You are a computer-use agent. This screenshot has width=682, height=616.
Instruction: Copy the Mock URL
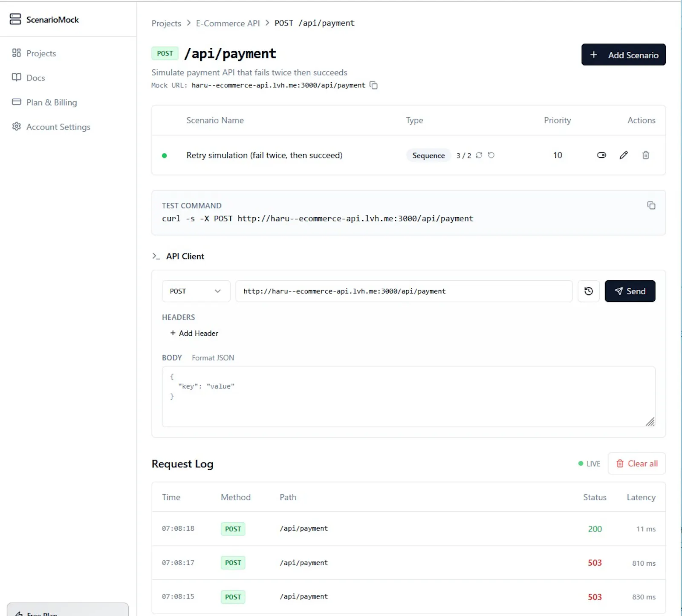(x=373, y=85)
